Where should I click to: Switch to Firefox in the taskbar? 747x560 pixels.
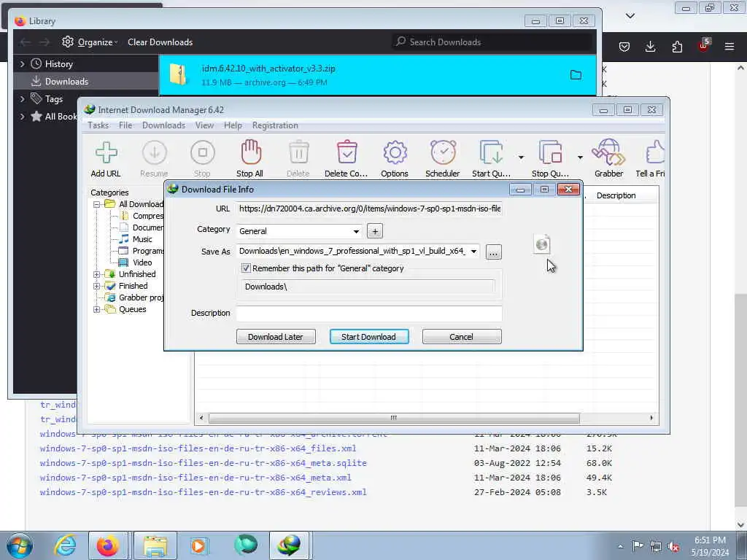(x=108, y=545)
